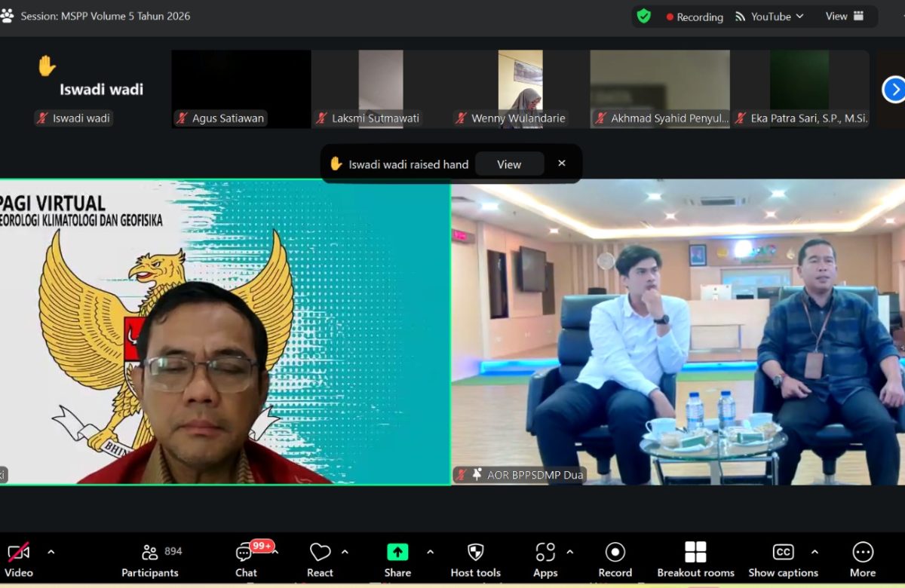Dismiss the raised hand notification

point(561,164)
